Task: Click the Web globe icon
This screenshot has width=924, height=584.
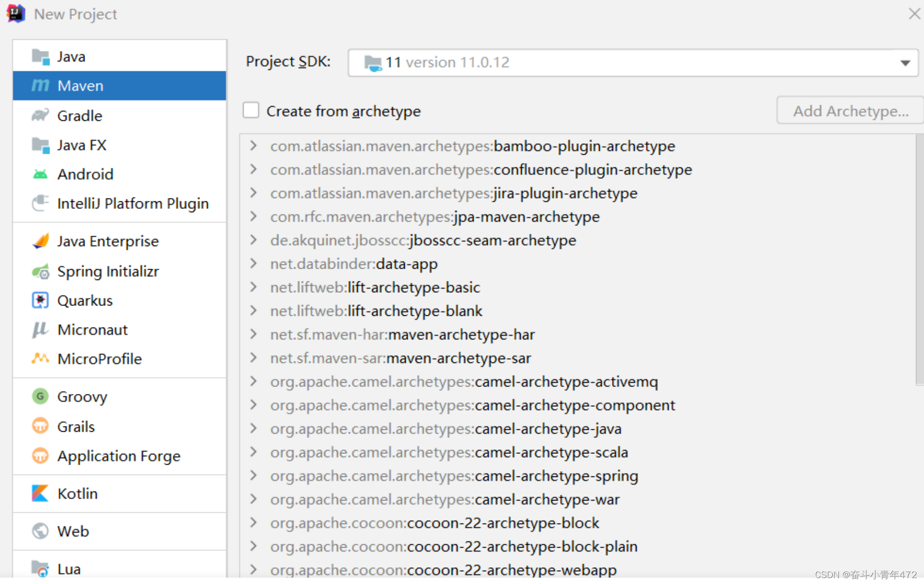Action: pyautogui.click(x=40, y=531)
